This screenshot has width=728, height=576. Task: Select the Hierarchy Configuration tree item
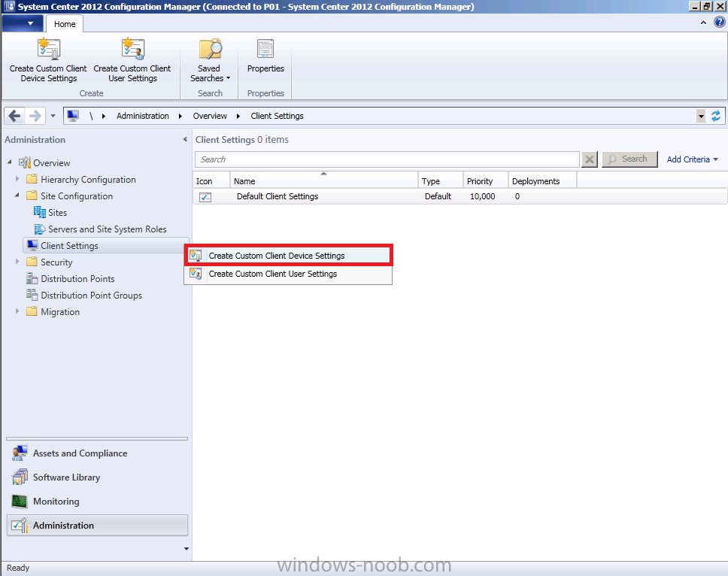88,179
